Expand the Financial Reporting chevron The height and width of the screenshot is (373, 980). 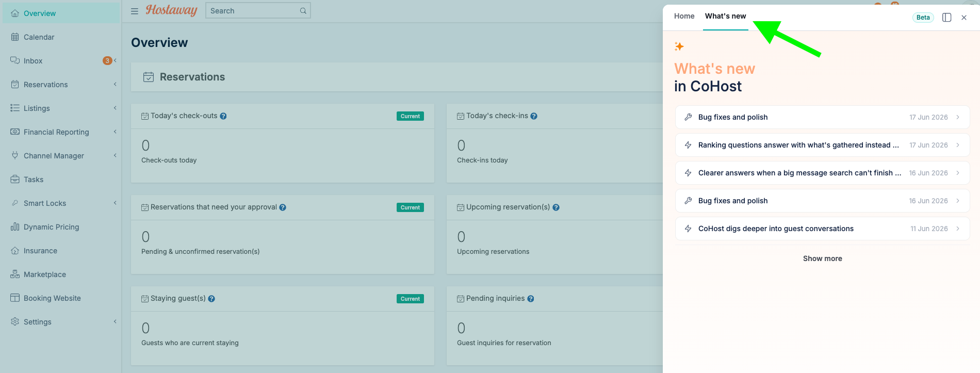(x=115, y=132)
